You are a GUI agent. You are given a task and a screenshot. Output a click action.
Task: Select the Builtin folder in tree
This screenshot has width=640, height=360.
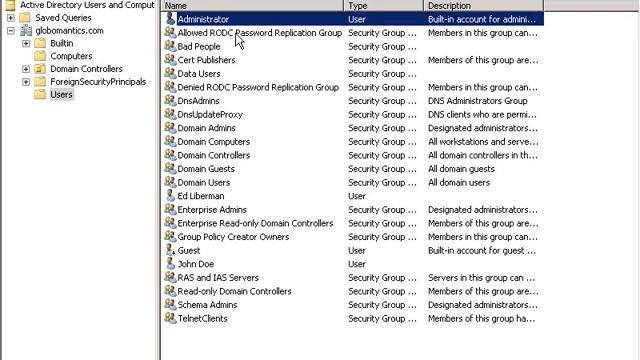62,43
